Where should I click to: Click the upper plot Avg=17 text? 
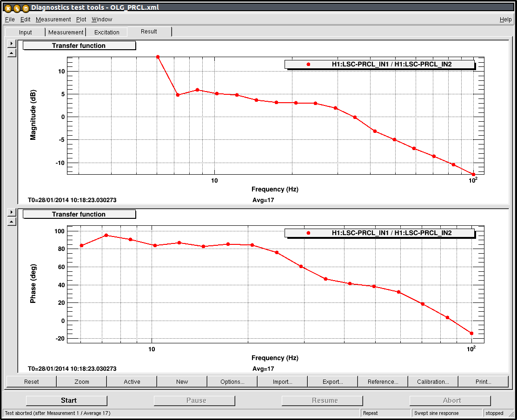click(x=263, y=200)
